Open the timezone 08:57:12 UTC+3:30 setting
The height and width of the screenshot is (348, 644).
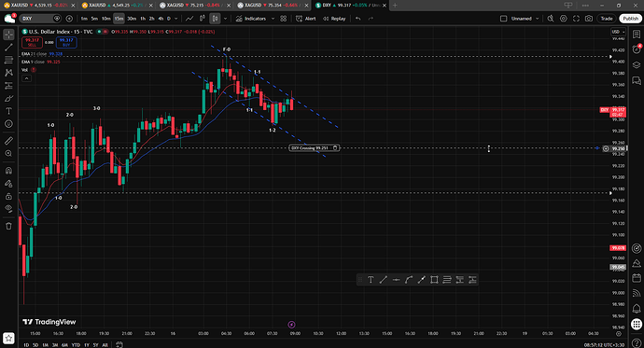[604, 344]
